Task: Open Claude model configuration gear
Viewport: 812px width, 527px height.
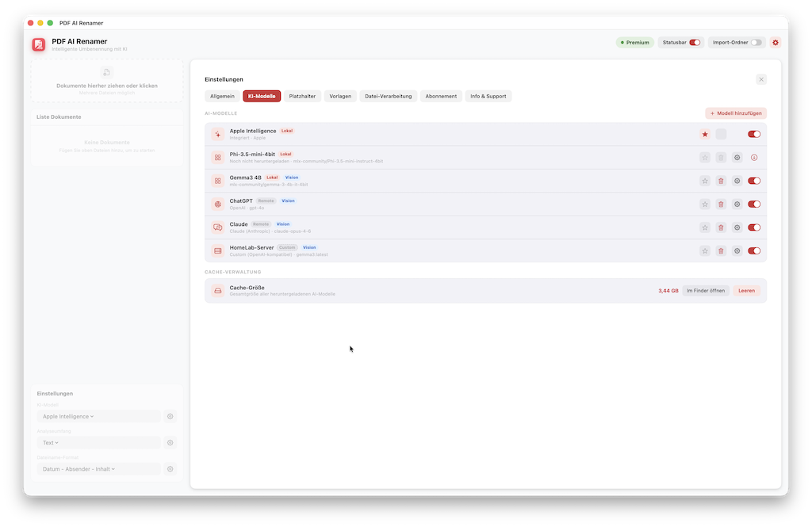Action: [737, 227]
